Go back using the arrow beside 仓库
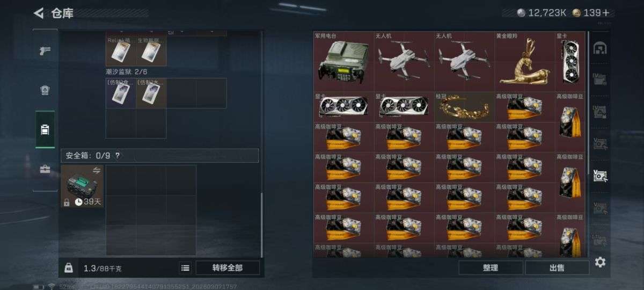This screenshot has width=644, height=290. [x=39, y=13]
